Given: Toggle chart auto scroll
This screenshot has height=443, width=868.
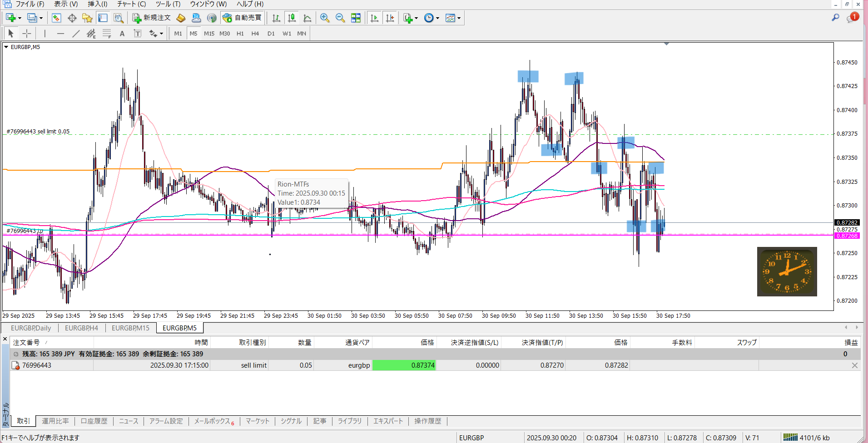Looking at the screenshot, I should [x=374, y=18].
